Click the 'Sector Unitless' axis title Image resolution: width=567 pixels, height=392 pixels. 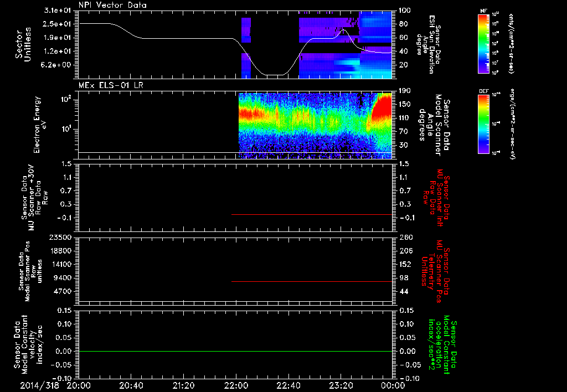coord(23,44)
